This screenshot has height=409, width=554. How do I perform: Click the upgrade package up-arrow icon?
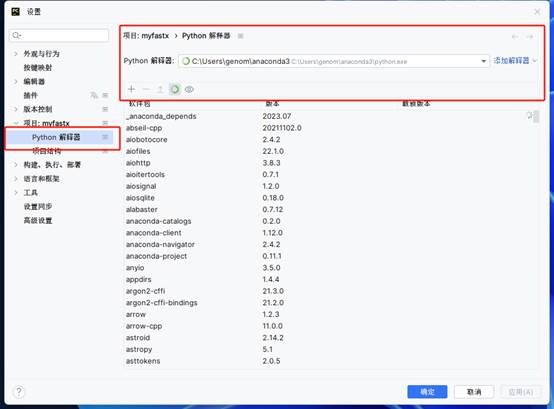(160, 89)
